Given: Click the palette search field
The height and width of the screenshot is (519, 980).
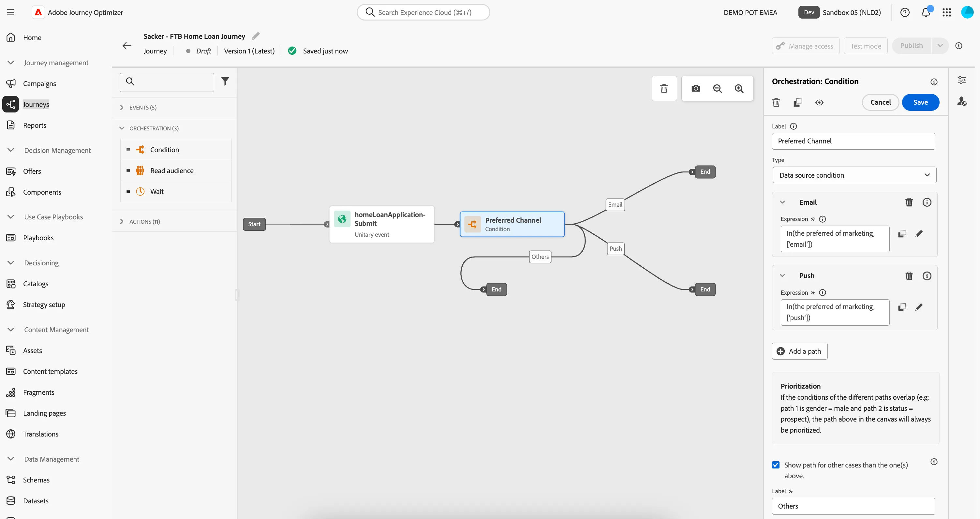Looking at the screenshot, I should [167, 82].
